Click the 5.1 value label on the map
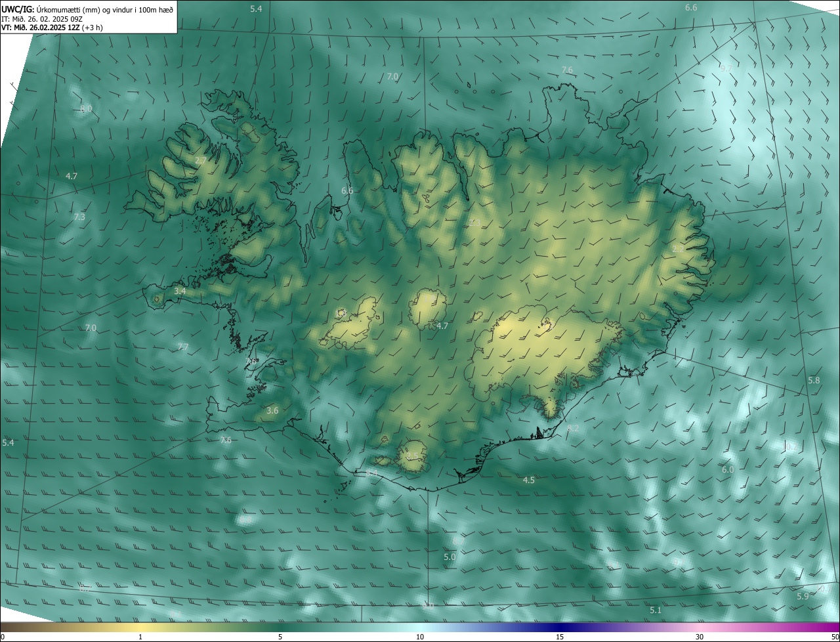The height and width of the screenshot is (642, 840). 656,610
